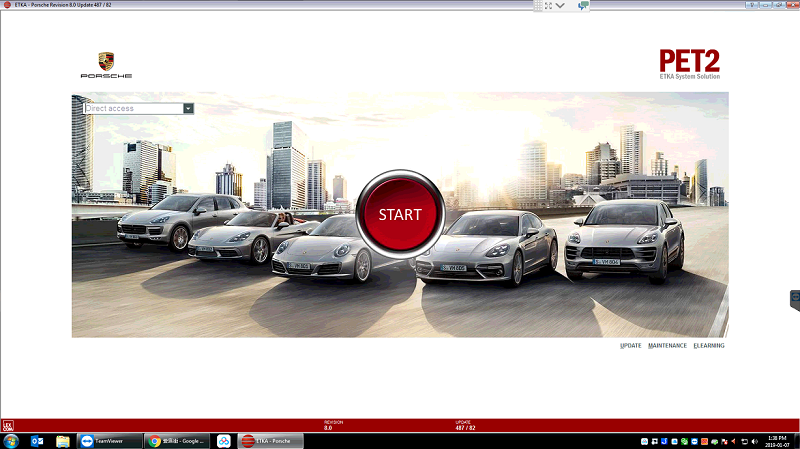Expand the remote toolbar chevron
The height and width of the screenshot is (449, 800).
point(560,6)
